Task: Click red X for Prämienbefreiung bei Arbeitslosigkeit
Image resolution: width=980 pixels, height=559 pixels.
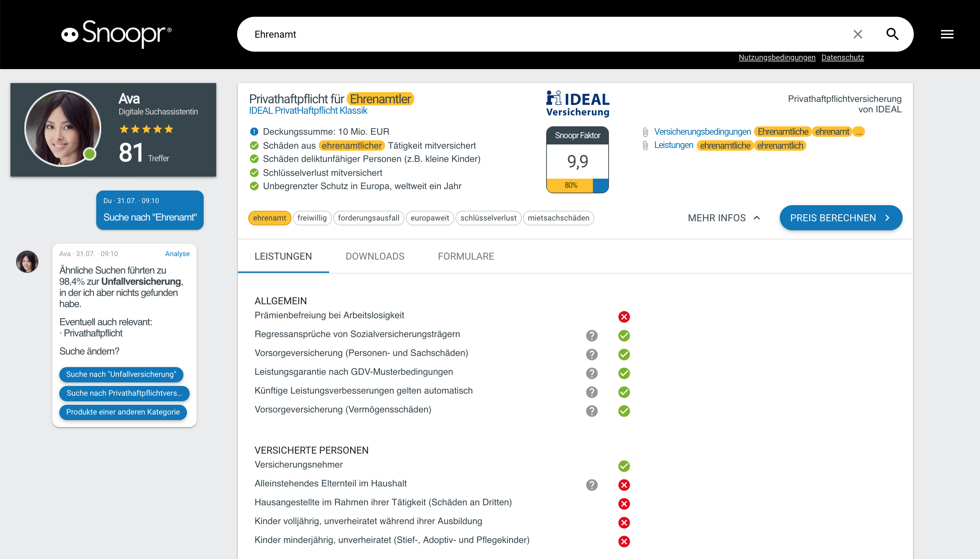Action: (624, 317)
